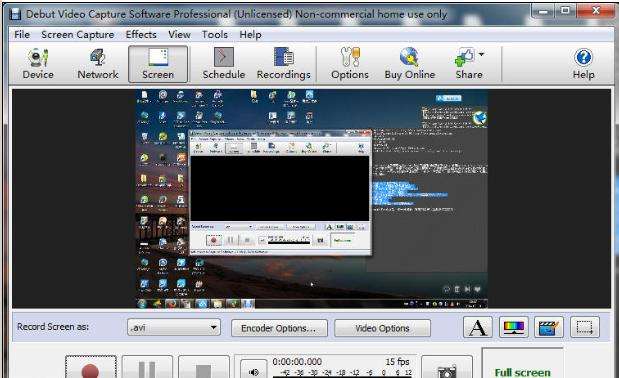Open the Effects menu
This screenshot has height=378, width=619.
tap(141, 35)
